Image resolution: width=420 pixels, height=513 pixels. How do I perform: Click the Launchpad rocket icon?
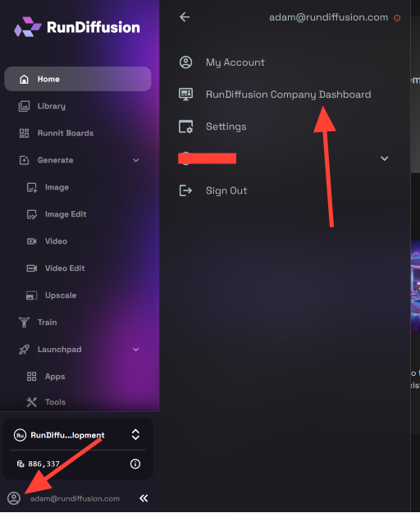point(24,350)
